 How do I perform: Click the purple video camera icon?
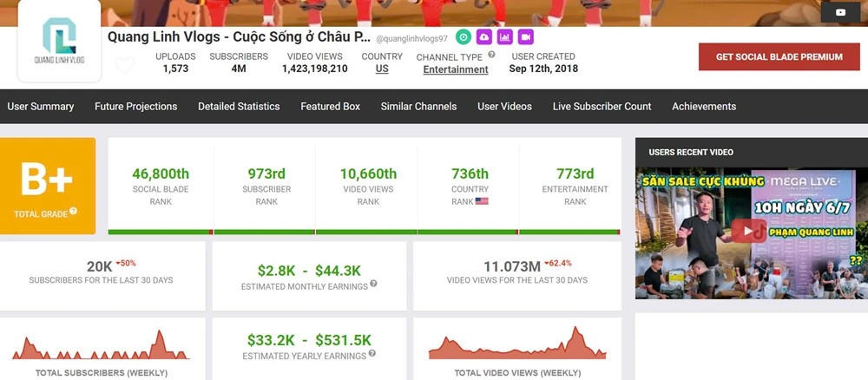pos(526,37)
